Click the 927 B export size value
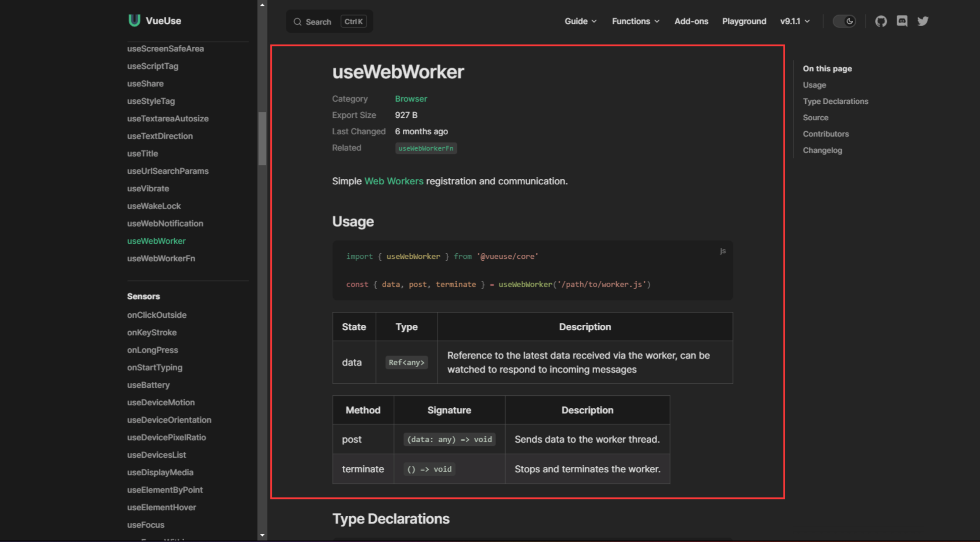 (x=406, y=115)
